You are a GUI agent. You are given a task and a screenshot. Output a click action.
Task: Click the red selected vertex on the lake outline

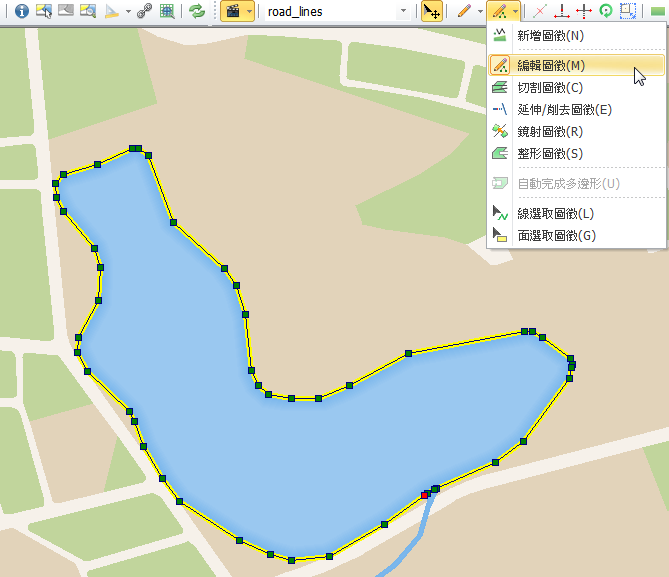(x=425, y=495)
